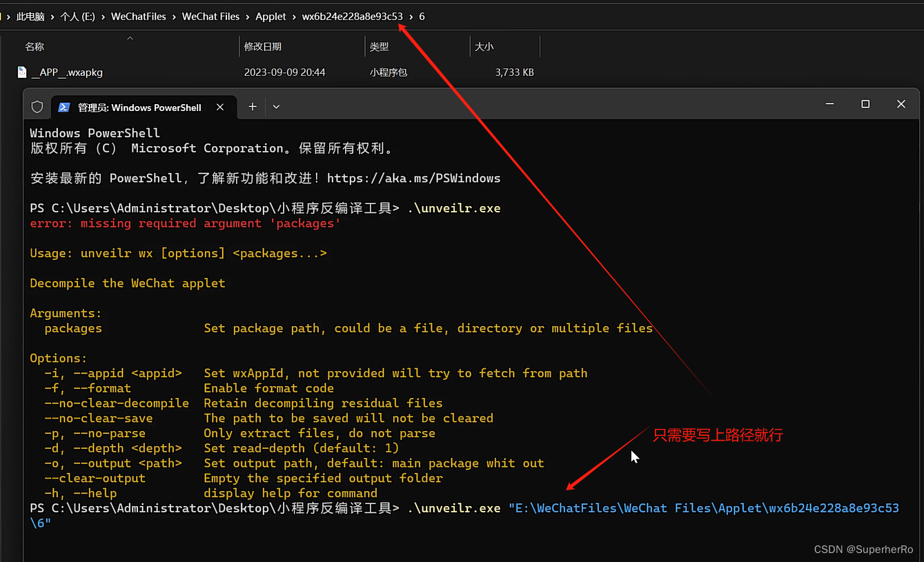Expand the chevron after WeChat Files breadcrumb

(x=248, y=17)
